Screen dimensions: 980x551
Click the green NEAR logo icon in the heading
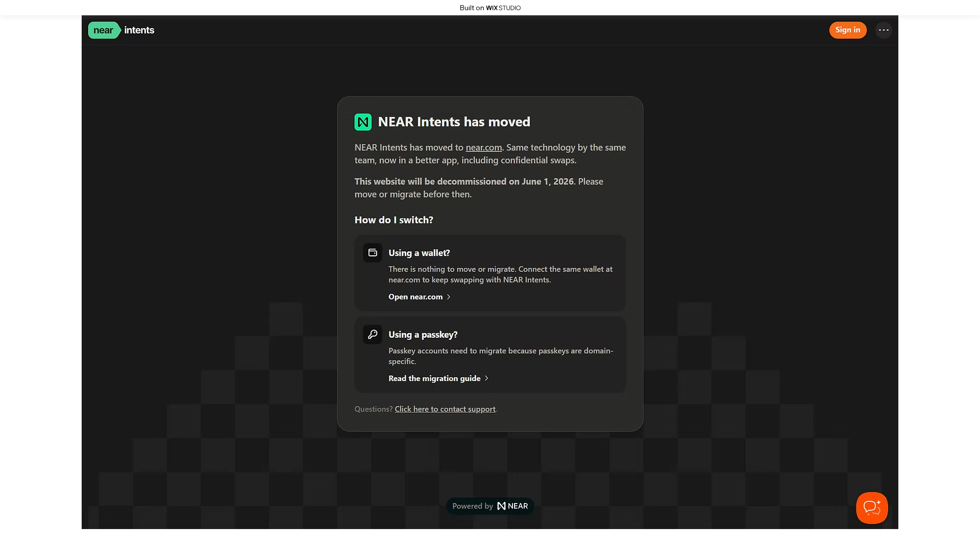(x=363, y=122)
